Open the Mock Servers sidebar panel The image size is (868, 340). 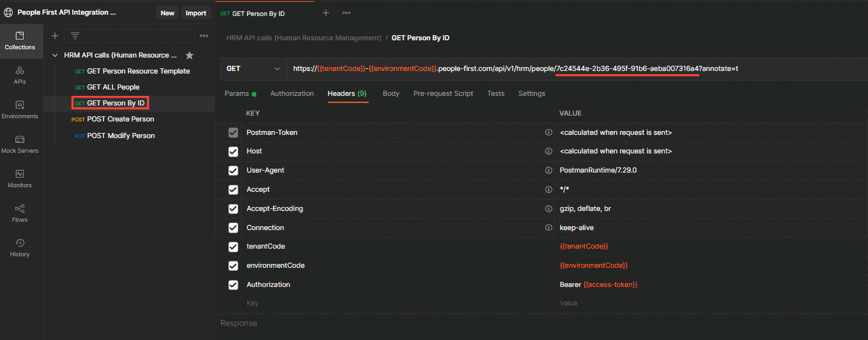point(20,144)
